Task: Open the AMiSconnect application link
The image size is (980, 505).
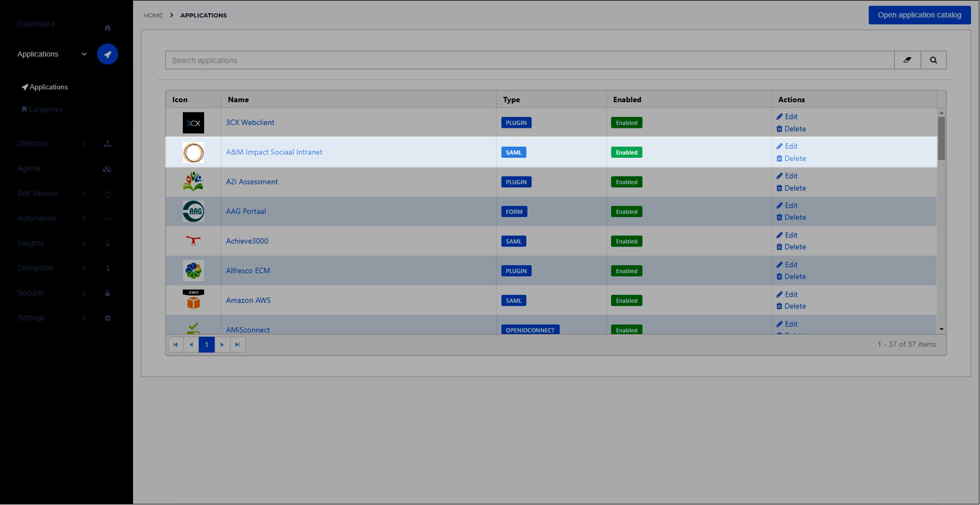Action: tap(248, 330)
